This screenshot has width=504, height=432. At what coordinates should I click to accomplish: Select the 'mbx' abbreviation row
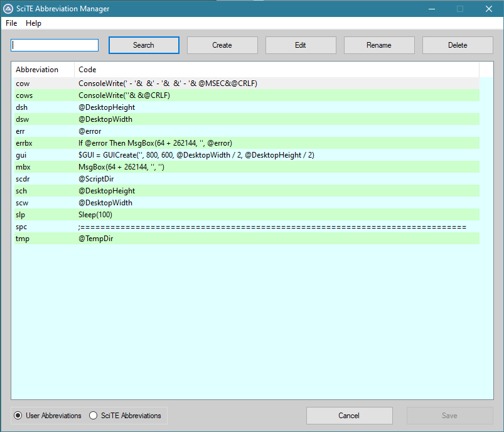(247, 167)
